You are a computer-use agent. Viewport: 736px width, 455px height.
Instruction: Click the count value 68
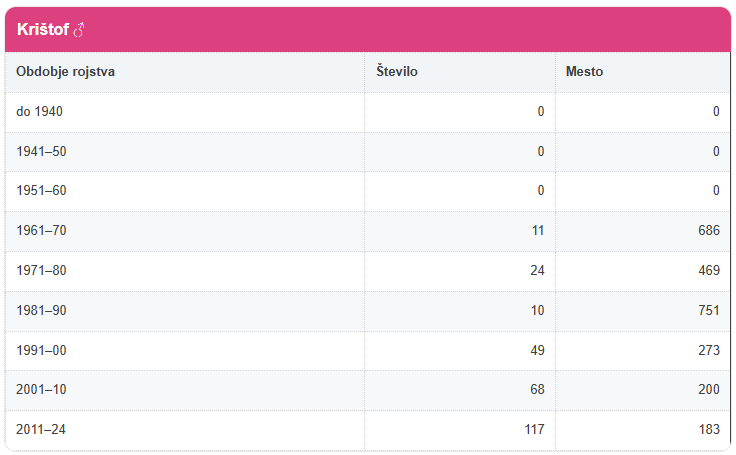coord(537,389)
